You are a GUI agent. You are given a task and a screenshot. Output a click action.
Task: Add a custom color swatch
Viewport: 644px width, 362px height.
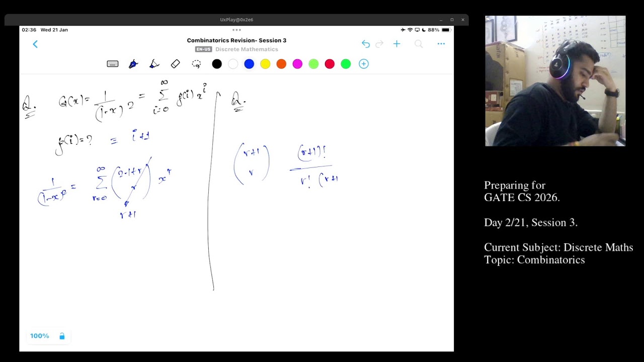point(364,64)
